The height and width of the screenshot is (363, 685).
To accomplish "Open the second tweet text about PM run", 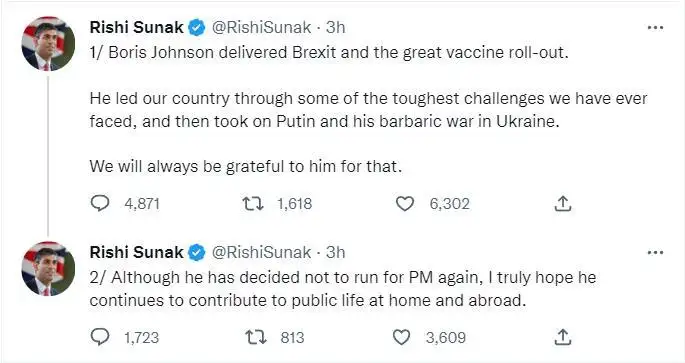I will pos(343,289).
